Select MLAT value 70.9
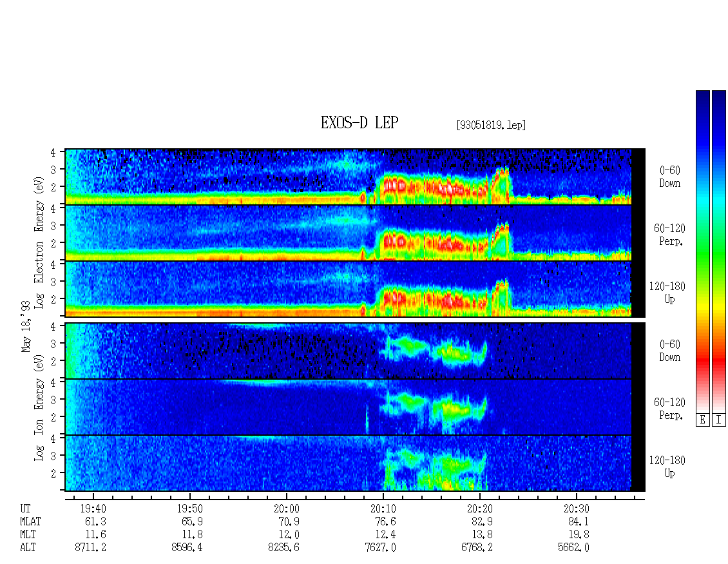Screen dimensions: 728x564 tap(289, 521)
